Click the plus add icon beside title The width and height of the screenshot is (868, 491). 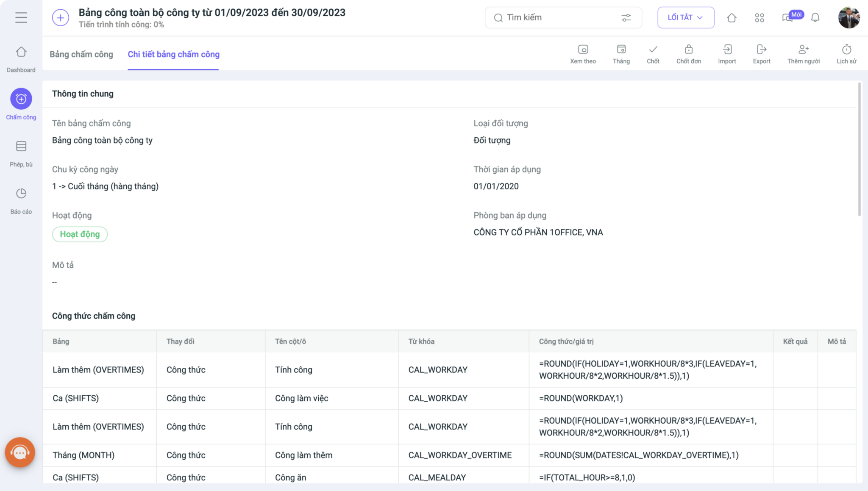(x=60, y=18)
